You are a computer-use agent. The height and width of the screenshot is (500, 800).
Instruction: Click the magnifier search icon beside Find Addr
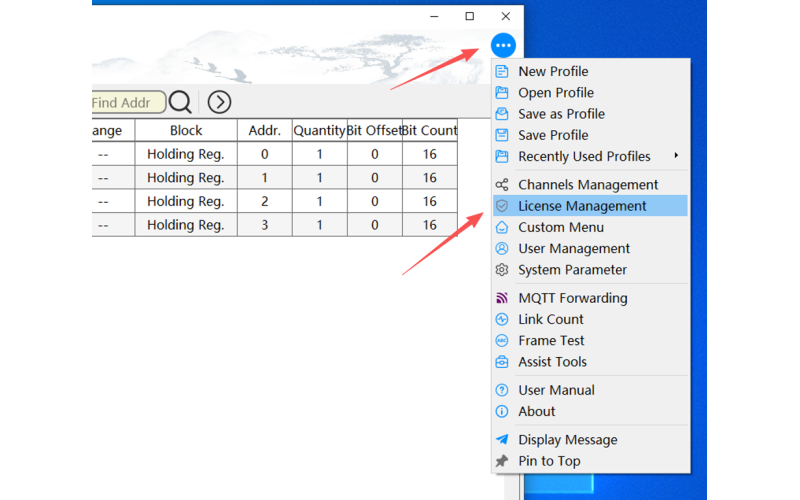click(180, 102)
